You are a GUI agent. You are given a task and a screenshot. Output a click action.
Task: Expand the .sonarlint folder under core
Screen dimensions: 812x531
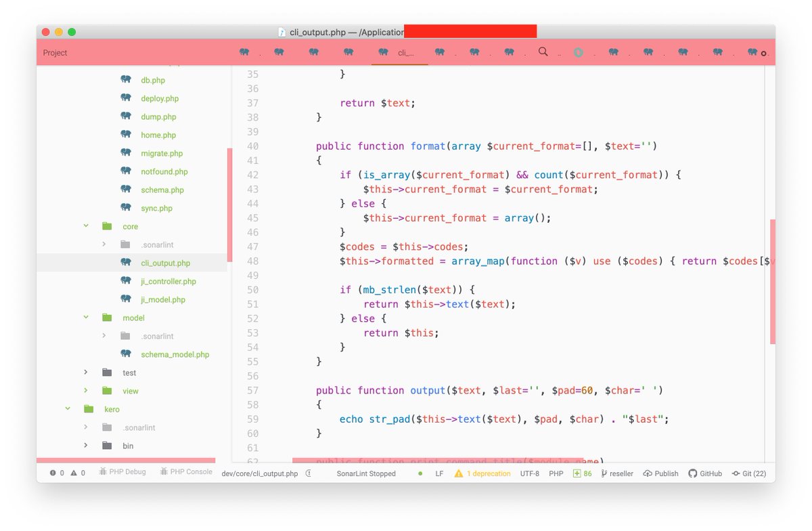click(x=104, y=245)
